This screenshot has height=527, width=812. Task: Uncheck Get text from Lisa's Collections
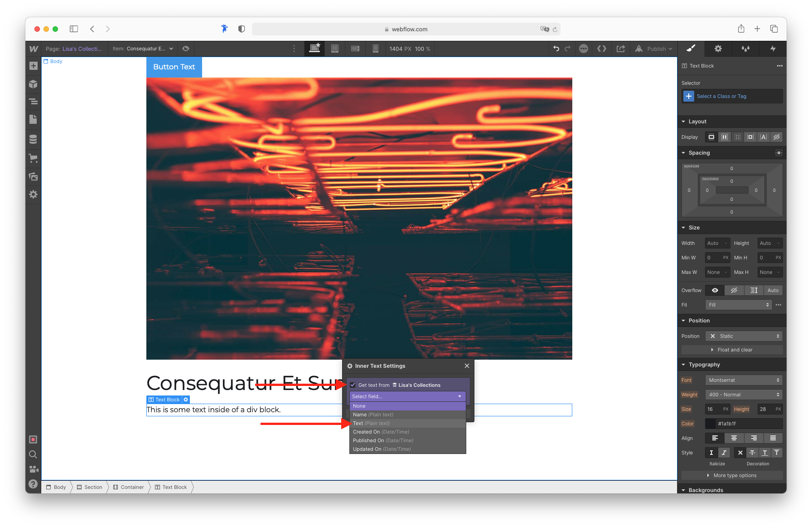(x=353, y=385)
